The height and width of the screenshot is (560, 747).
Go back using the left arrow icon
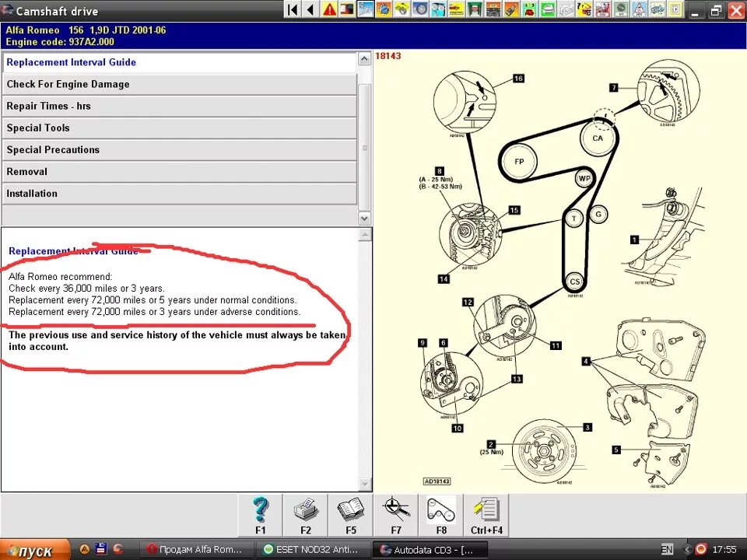(x=310, y=9)
